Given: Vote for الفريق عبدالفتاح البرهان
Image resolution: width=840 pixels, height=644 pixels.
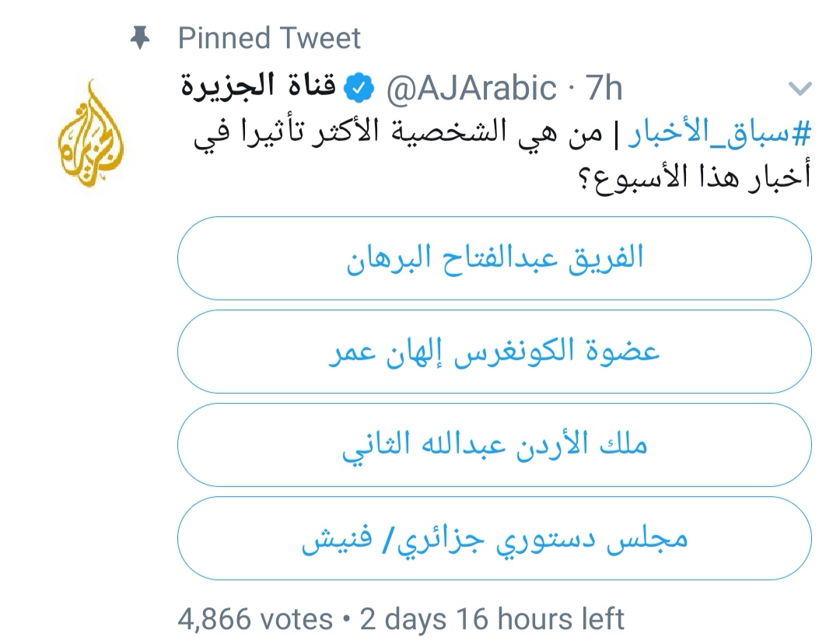Looking at the screenshot, I should pos(493,258).
